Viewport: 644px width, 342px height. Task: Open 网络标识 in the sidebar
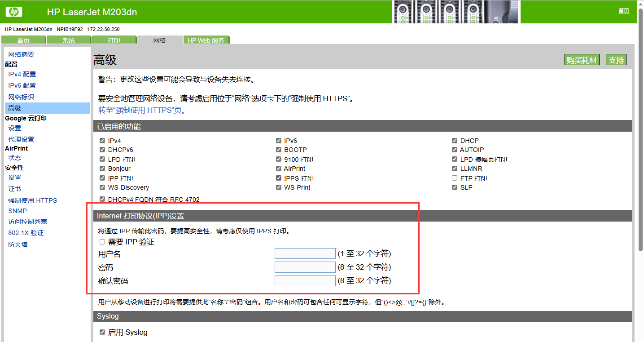[21, 97]
